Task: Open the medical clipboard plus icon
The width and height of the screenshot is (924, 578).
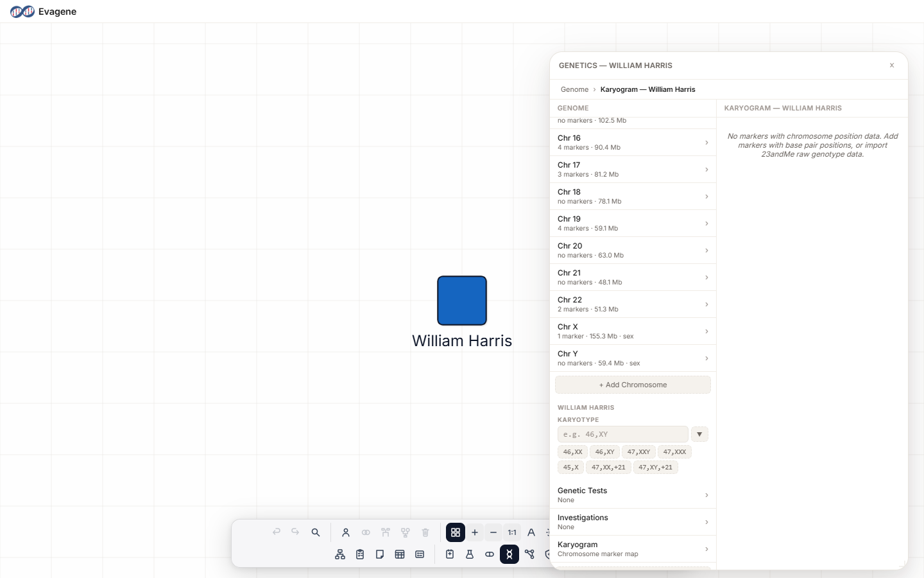Action: (450, 554)
